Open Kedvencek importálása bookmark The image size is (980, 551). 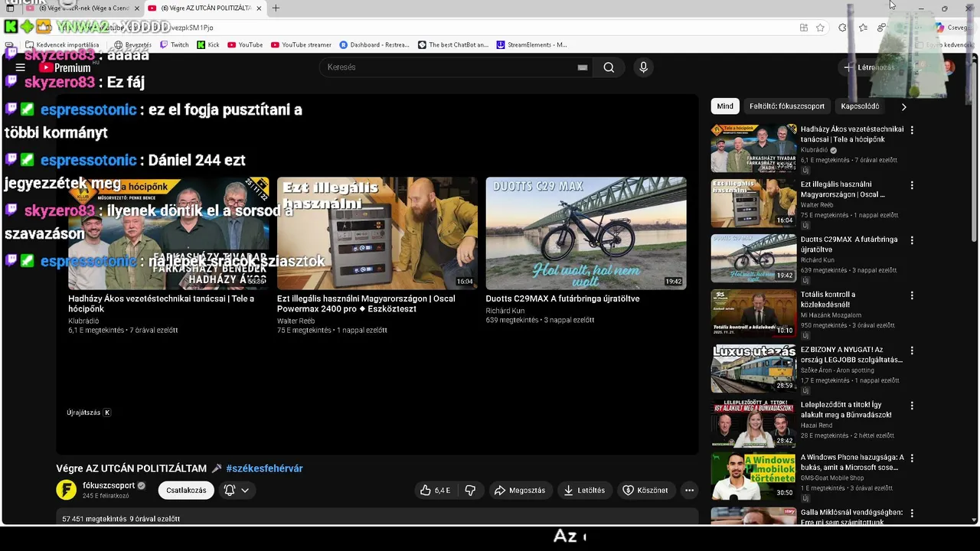pos(62,45)
